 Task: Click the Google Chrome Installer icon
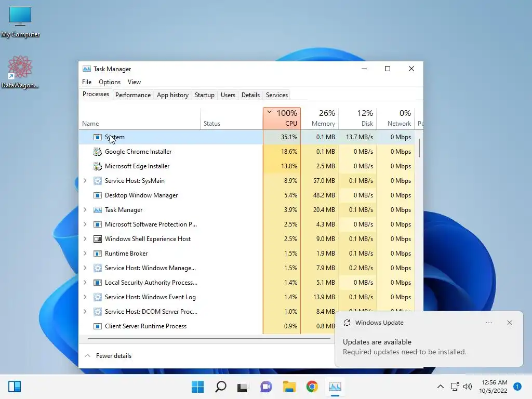tap(97, 152)
